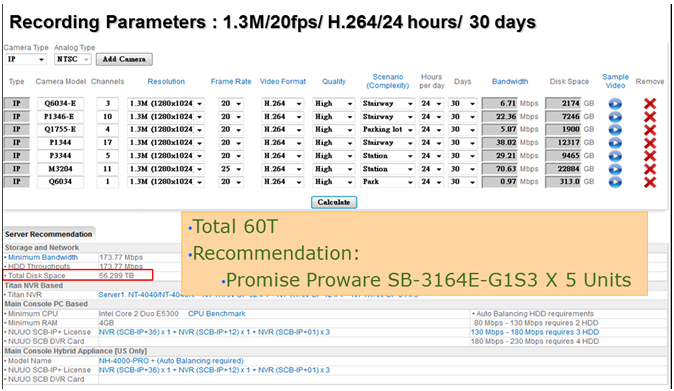Open quality dropdown for Q1755-E row

(334, 129)
